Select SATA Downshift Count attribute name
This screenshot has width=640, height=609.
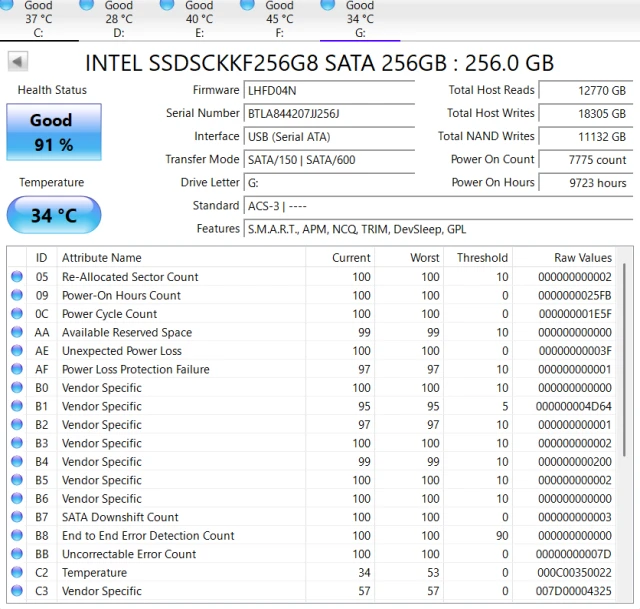(120, 517)
